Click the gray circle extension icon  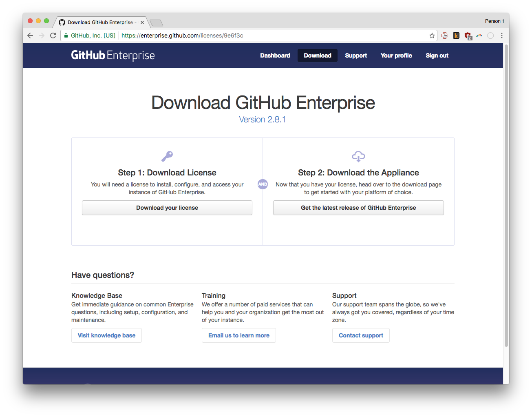click(x=490, y=35)
